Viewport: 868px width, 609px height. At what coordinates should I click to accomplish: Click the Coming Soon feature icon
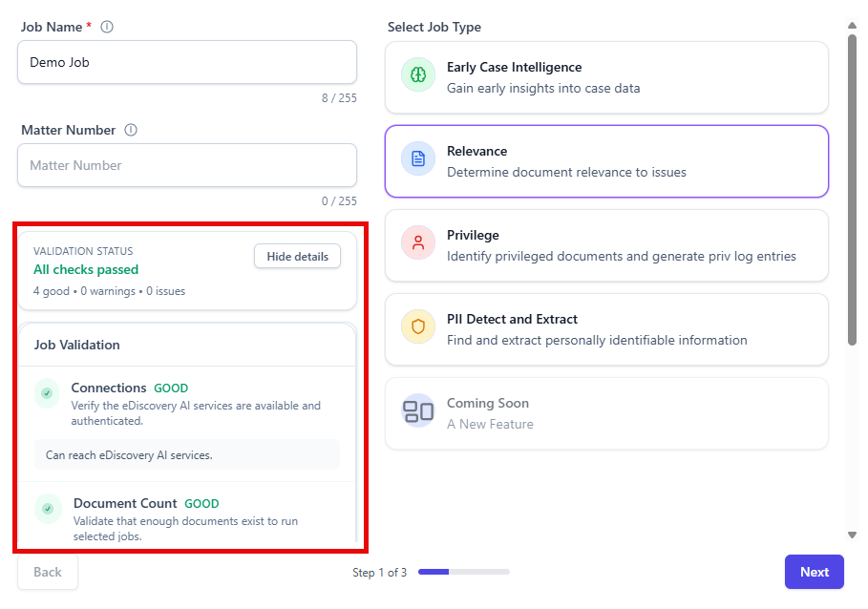417,410
